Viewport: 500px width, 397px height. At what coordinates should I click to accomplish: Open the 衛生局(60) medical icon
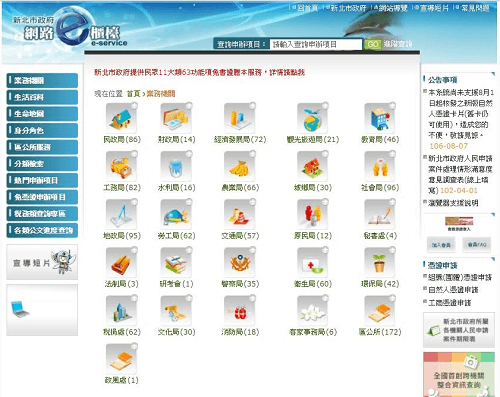(x=313, y=263)
